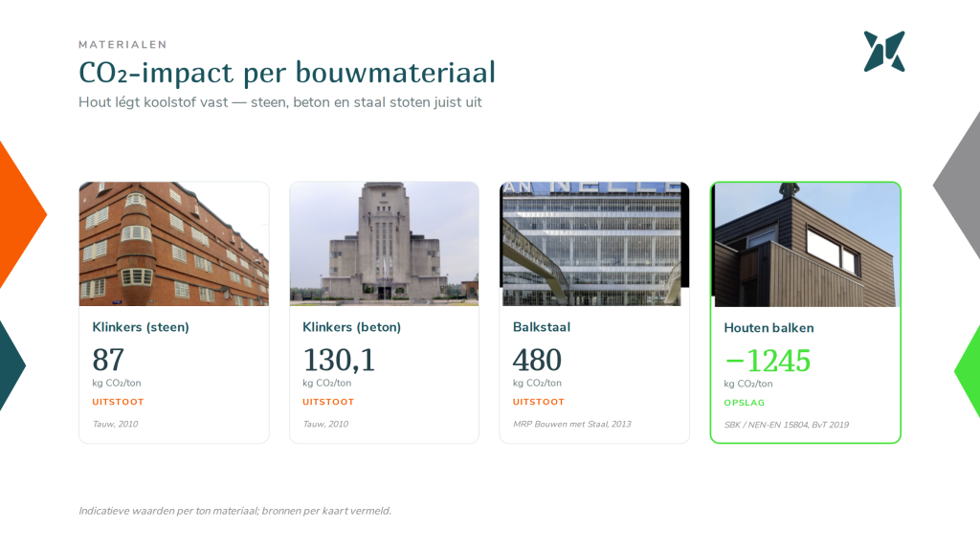Click 'Tauw, 2010' source in Klinkers (steen) card

click(116, 424)
